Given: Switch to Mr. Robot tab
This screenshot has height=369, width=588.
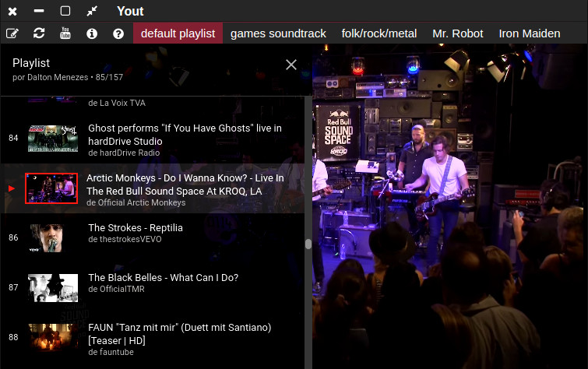Looking at the screenshot, I should [x=457, y=33].
